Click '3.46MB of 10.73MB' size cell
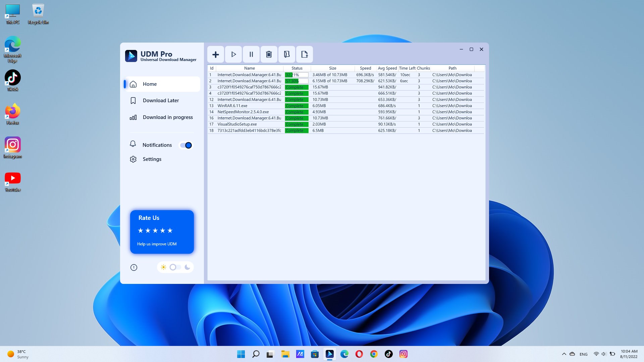The height and width of the screenshot is (362, 644). coord(330,75)
